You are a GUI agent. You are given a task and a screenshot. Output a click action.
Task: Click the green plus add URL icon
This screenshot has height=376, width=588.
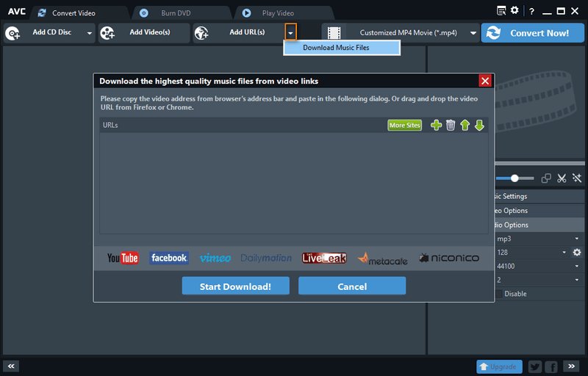point(436,125)
